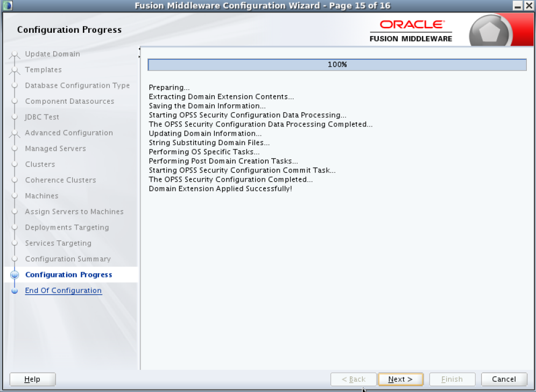Click the Oracle Fusion Middleware logo
536x392 pixels.
click(x=411, y=31)
